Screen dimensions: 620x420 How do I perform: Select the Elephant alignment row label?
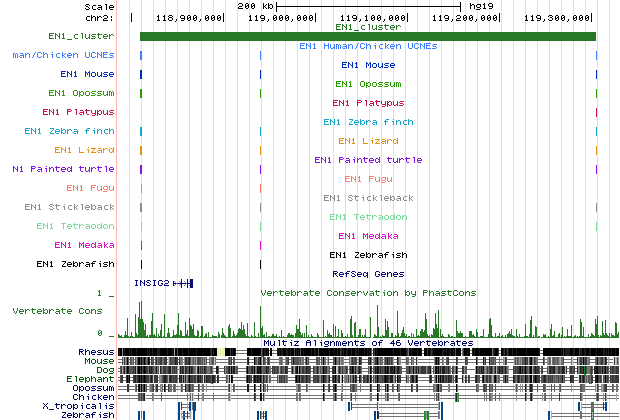(92, 379)
